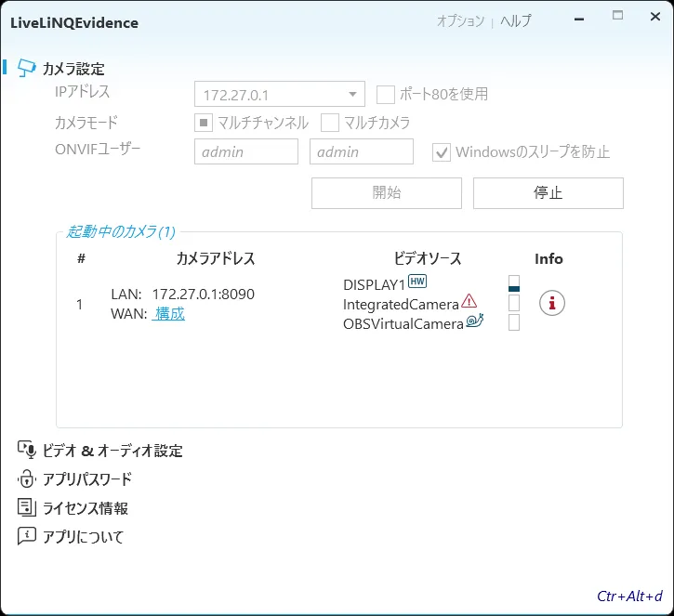
Task: Click the license document icon
Action: (27, 507)
